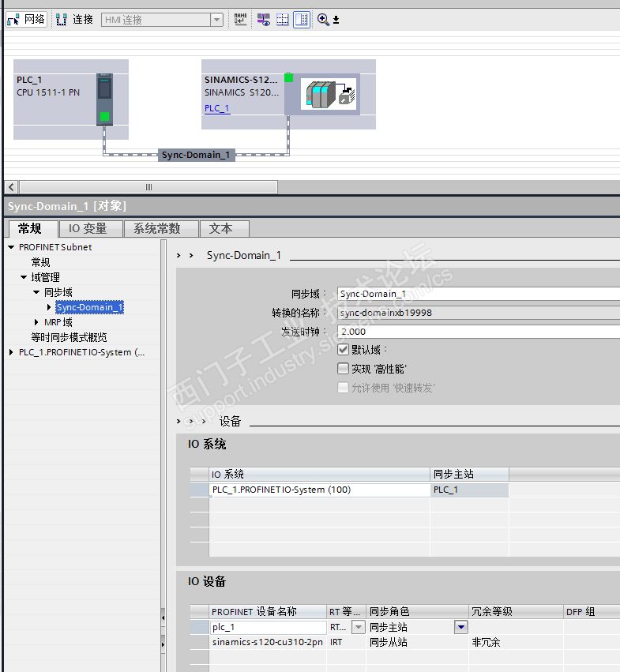Click the small download arrow next to zoom

(336, 20)
